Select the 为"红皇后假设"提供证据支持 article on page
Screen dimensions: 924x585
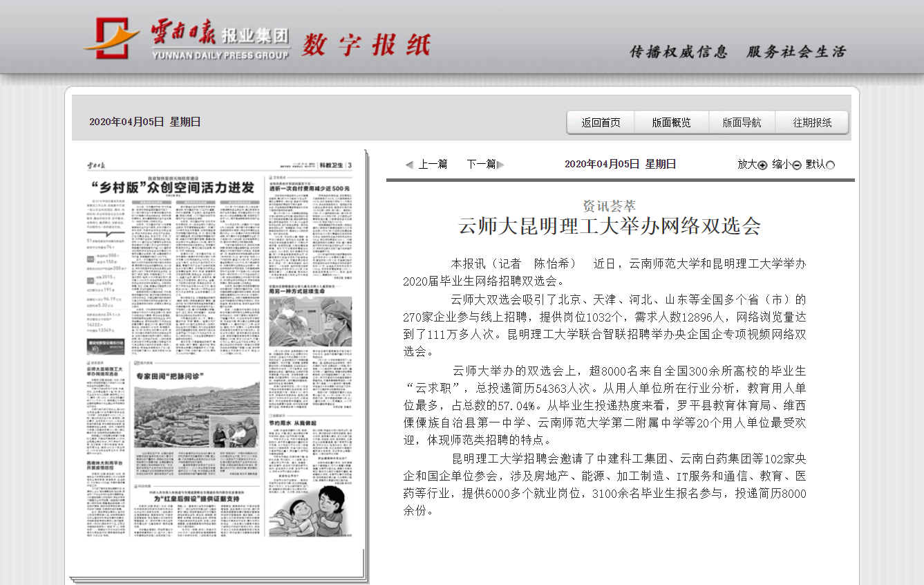(x=196, y=499)
